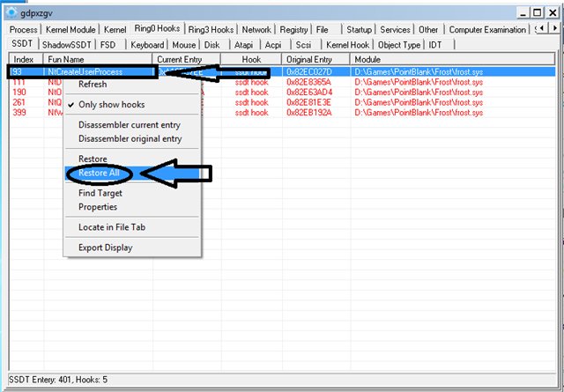The image size is (564, 392).
Task: Sort by Original Entry column header
Action: [x=308, y=58]
